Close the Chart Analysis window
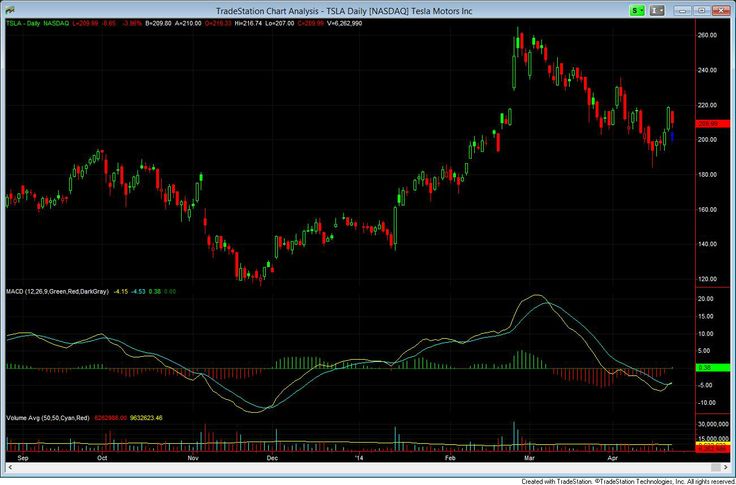The image size is (736, 485). (x=723, y=10)
